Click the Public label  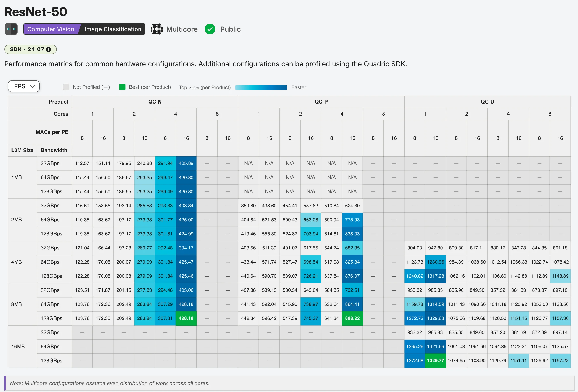pos(231,29)
